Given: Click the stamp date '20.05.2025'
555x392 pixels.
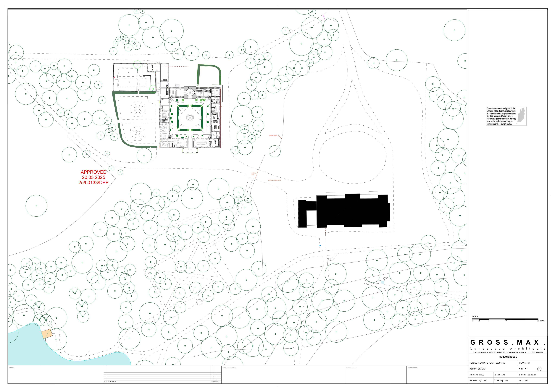Looking at the screenshot, I should [x=93, y=177].
